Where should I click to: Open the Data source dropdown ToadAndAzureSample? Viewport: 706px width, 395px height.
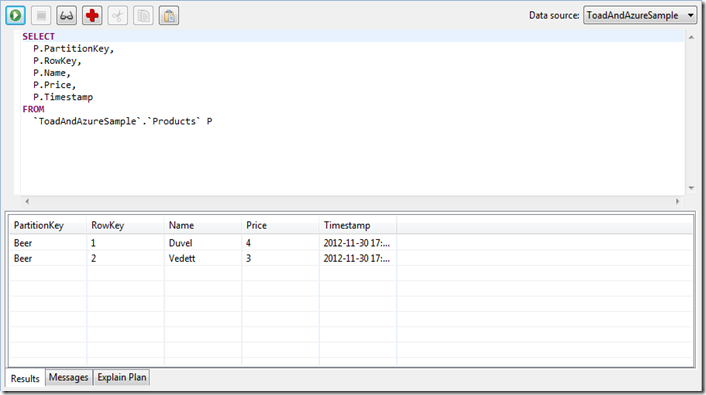tap(640, 15)
